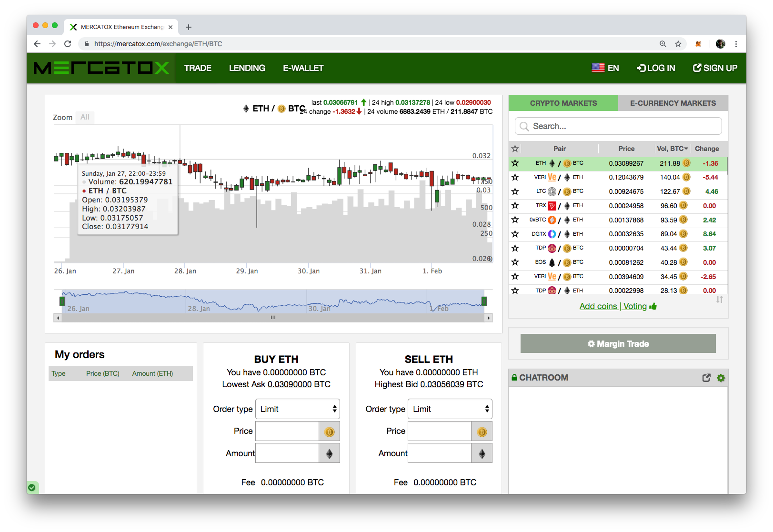View site security lock info
This screenshot has height=532, width=773.
86,44
